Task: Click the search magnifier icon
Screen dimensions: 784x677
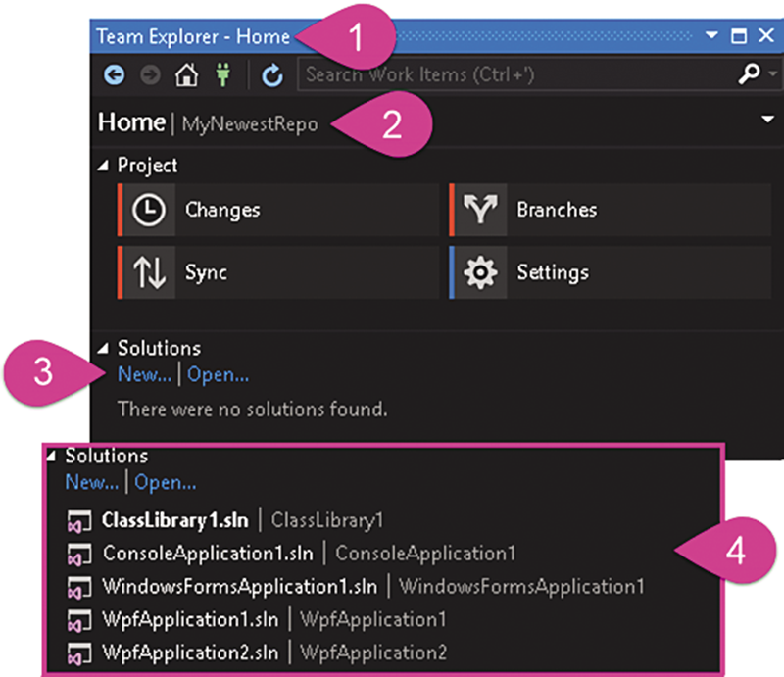Action: pyautogui.click(x=749, y=74)
